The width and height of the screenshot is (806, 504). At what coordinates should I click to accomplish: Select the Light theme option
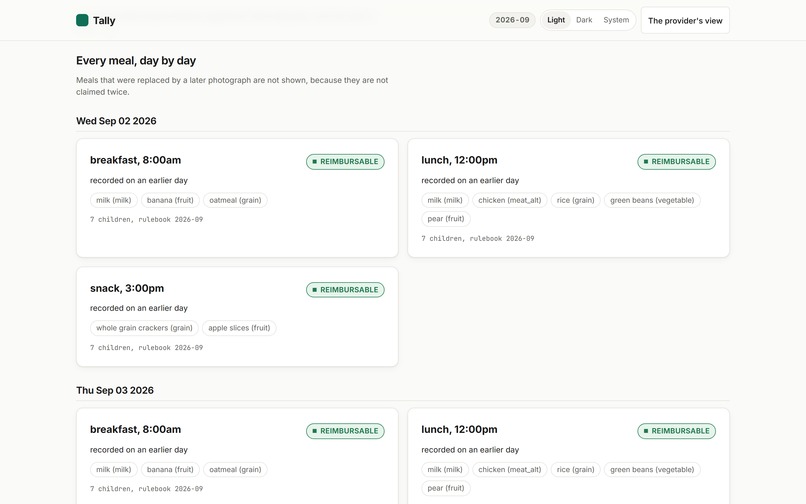tap(556, 20)
